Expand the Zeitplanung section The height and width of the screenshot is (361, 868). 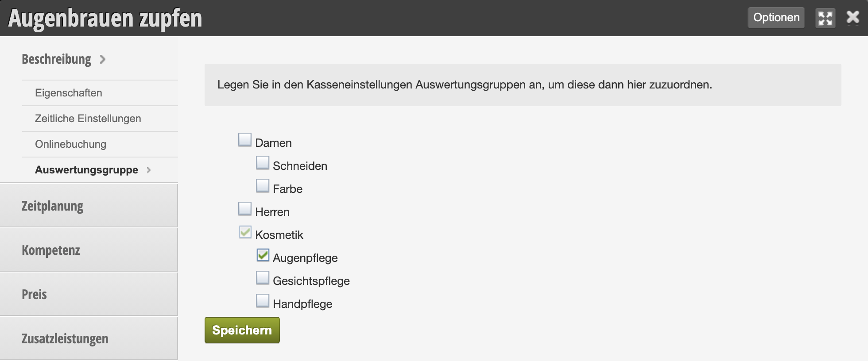coord(89,206)
